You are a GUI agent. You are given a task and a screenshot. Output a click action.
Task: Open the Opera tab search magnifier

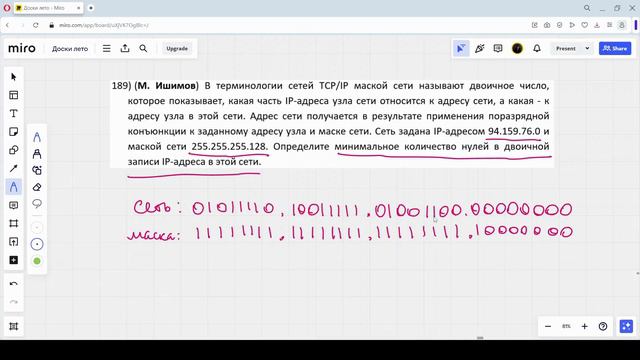tap(587, 8)
